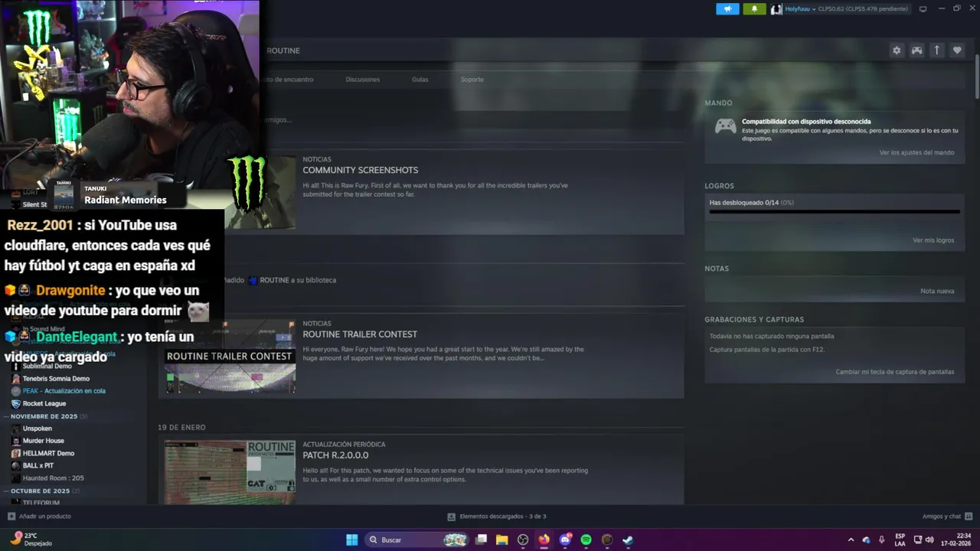This screenshot has height=551, width=980.
Task: Open Spotify from the taskbar
Action: pyautogui.click(x=586, y=540)
